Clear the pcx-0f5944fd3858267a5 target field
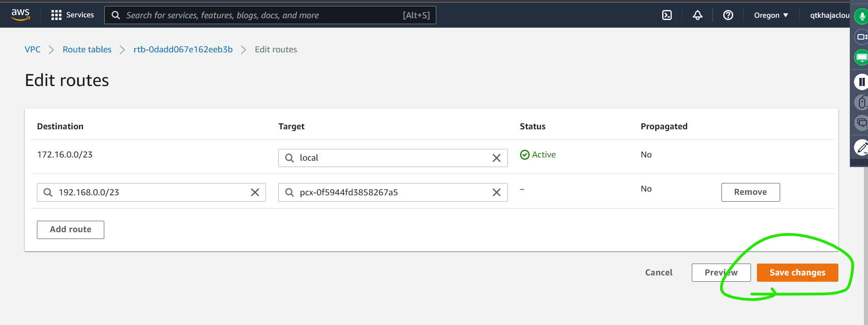Screen dimensions: 868x325 (496, 193)
